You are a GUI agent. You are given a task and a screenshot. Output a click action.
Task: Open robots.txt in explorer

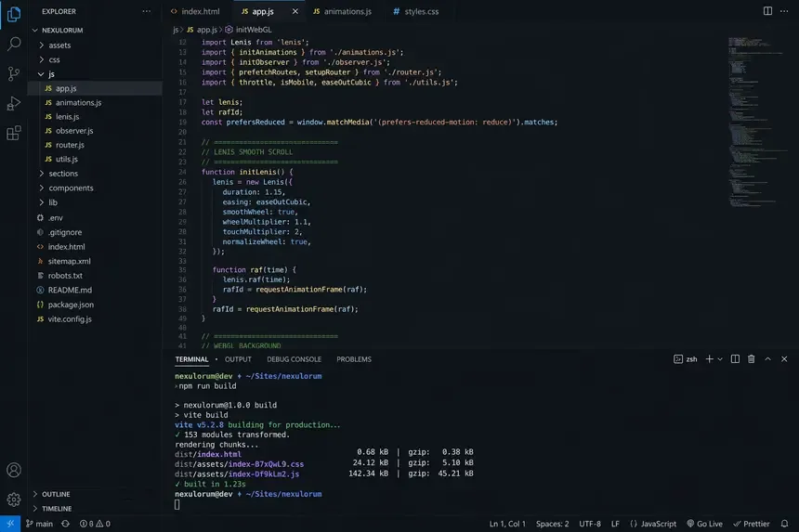(96, 276)
